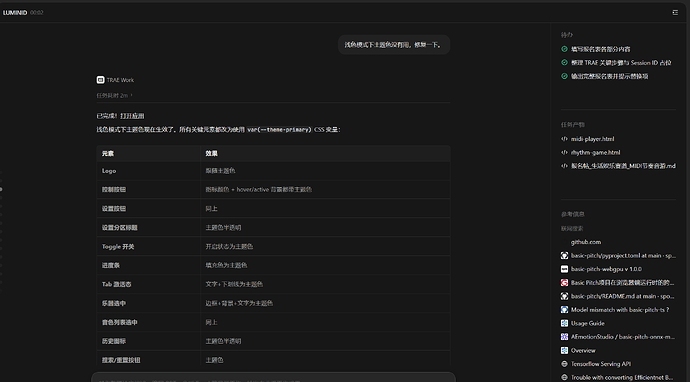This screenshot has height=382, width=690.
Task: Open the markdown file ending in .md
Action: click(623, 166)
